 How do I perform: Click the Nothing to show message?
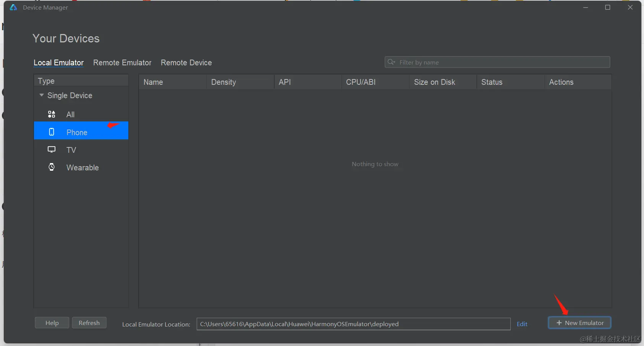click(x=375, y=164)
